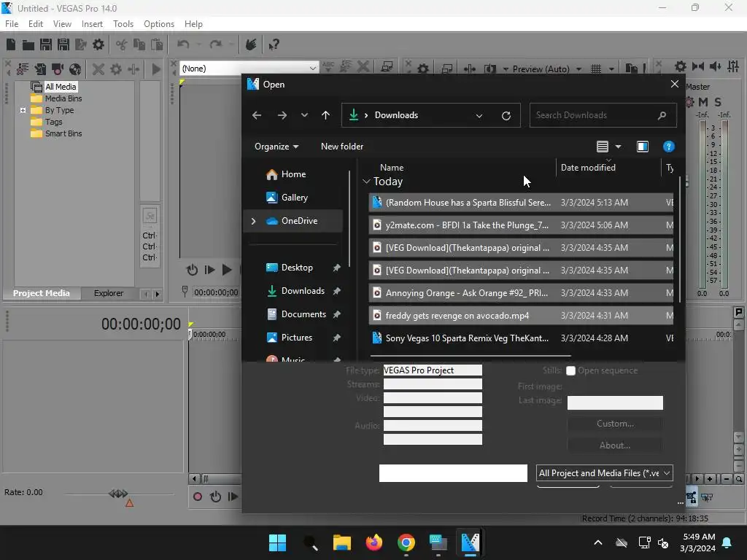
Task: Switch to the Explorer tab
Action: point(109,293)
